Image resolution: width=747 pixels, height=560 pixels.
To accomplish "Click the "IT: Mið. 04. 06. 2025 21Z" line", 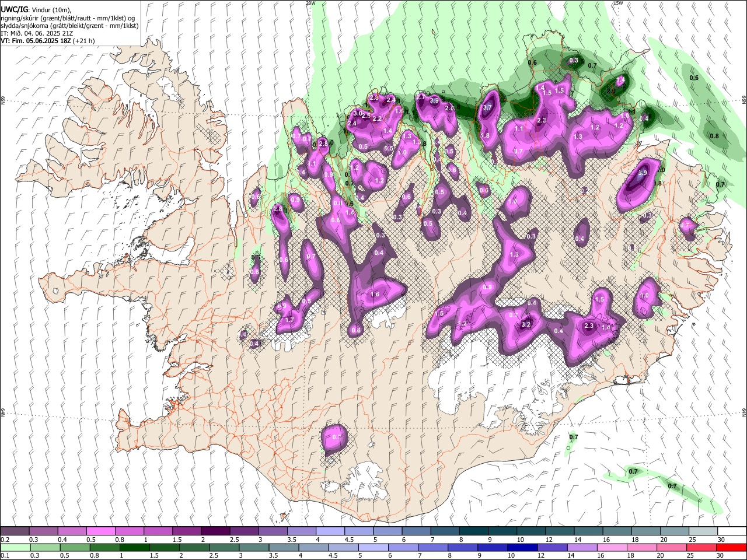I will coord(37,33).
